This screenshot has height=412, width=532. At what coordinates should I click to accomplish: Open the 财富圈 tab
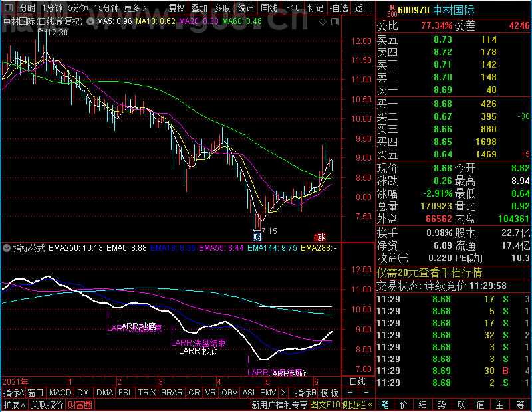pos(80,405)
